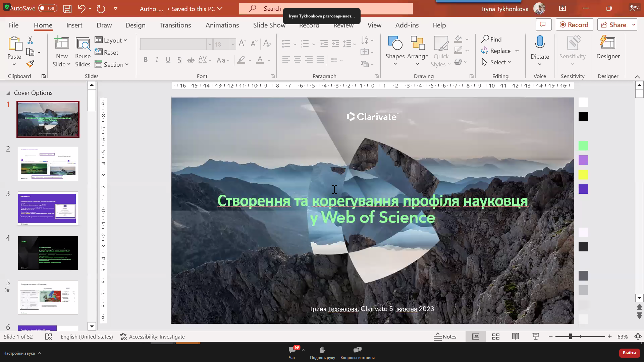Viewport: 644px width, 362px height.
Task: Switch to the Design tab
Action: 135,25
